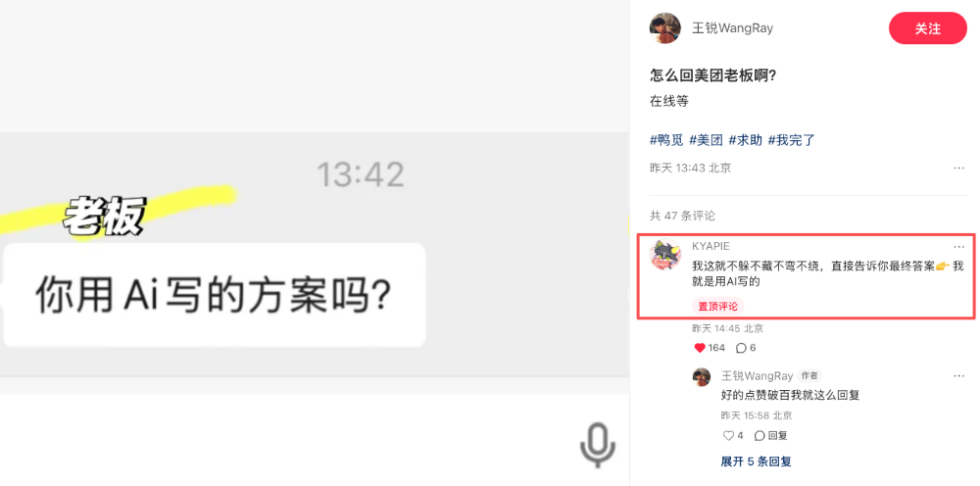Open three-dot menu on KYAPIE's comment
This screenshot has height=486, width=980.
[958, 247]
